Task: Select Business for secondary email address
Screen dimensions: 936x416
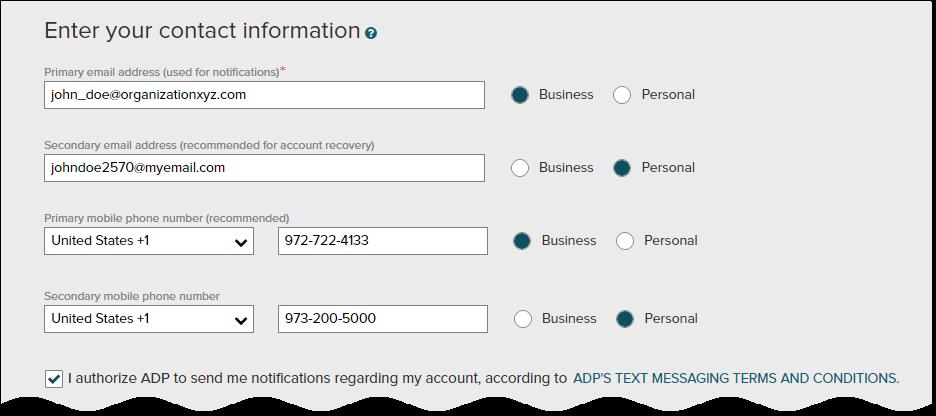Action: pos(520,168)
